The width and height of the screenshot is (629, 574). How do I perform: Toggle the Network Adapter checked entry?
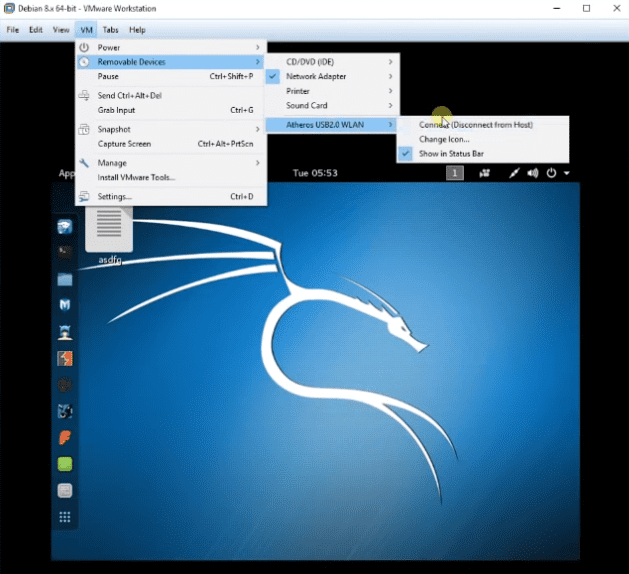click(x=316, y=76)
